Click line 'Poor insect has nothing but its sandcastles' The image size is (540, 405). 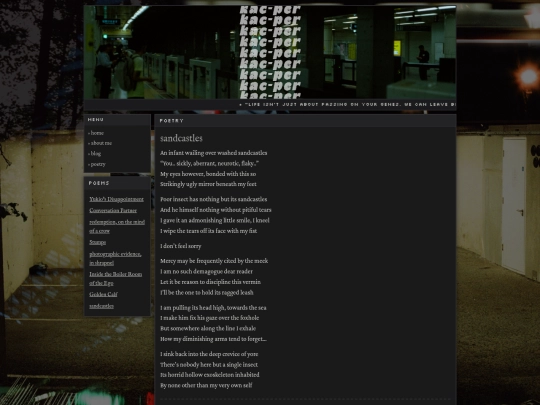point(214,199)
